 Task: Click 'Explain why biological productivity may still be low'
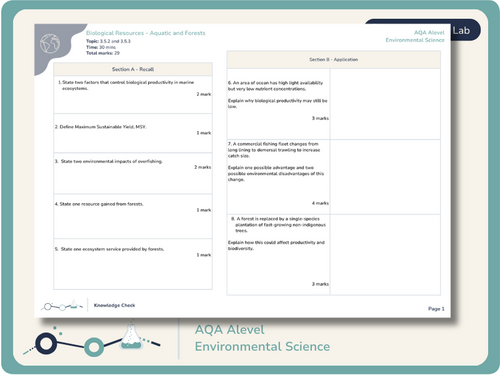click(278, 103)
